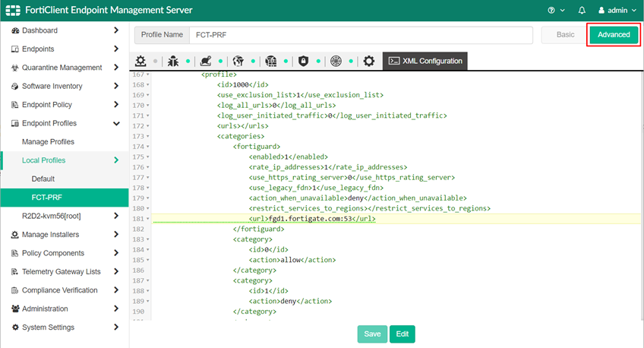Open the Application Firewall brick wall icon tab

click(271, 61)
